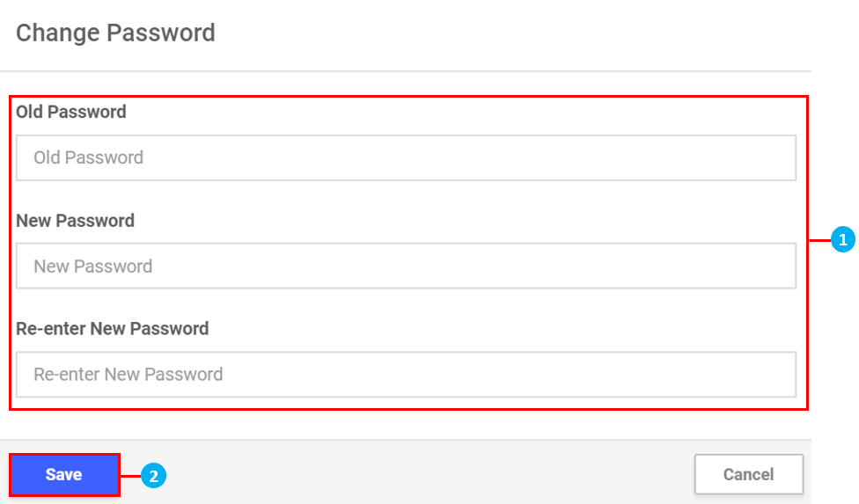The width and height of the screenshot is (859, 504).
Task: Click the gray placeholder text "New Password"
Action: click(x=92, y=267)
